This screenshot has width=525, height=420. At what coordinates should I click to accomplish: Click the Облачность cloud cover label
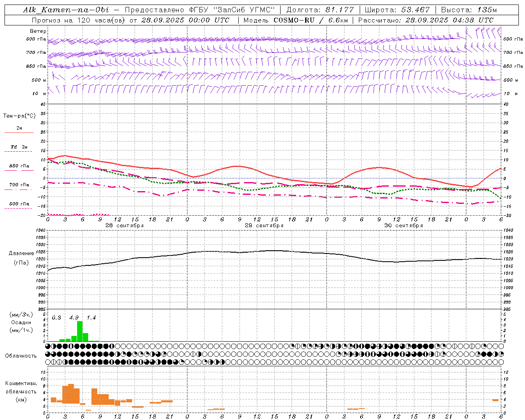pos(21,356)
